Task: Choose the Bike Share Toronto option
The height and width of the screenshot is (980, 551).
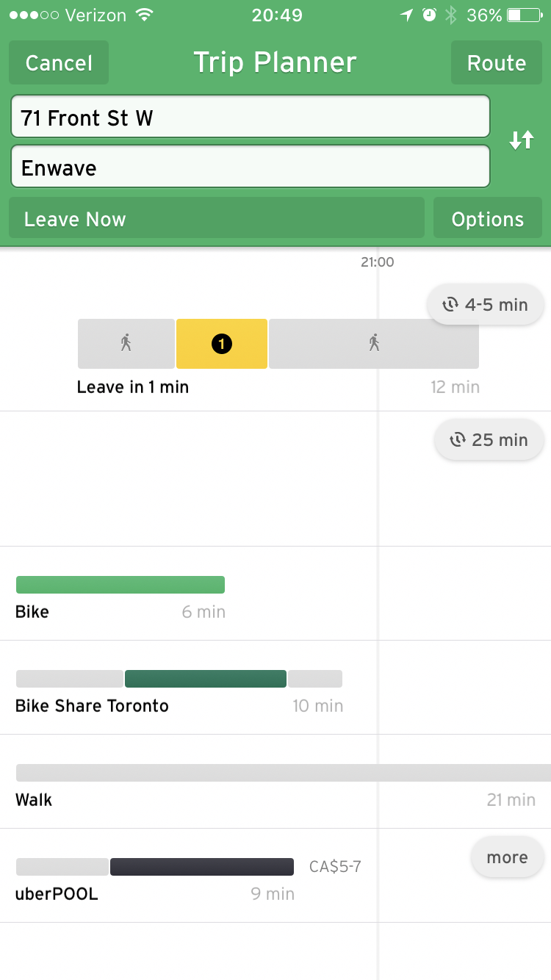Action: tap(206, 679)
